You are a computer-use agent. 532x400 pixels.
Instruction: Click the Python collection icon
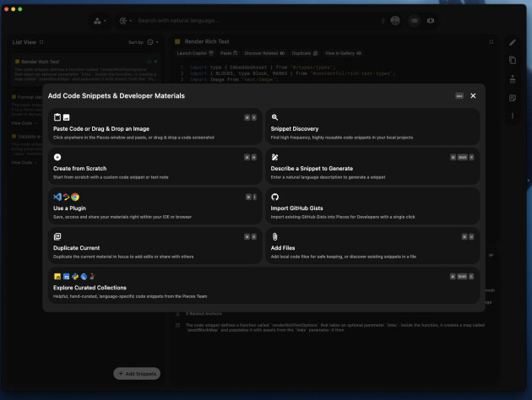coord(75,276)
